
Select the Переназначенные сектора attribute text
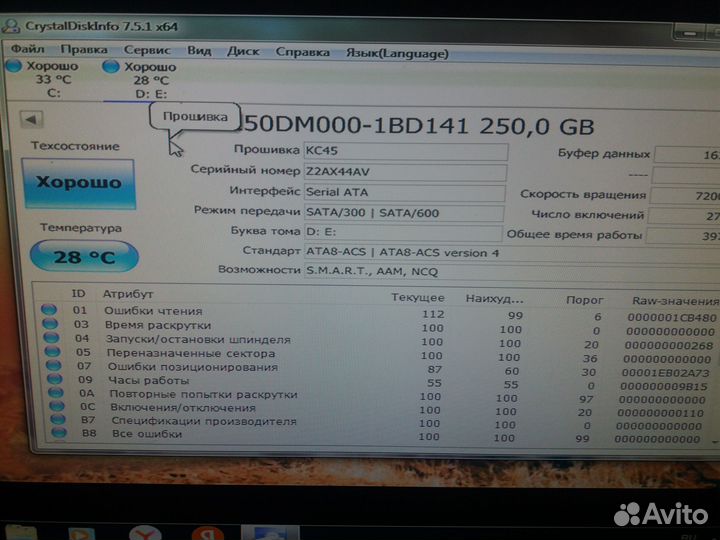[x=191, y=353]
